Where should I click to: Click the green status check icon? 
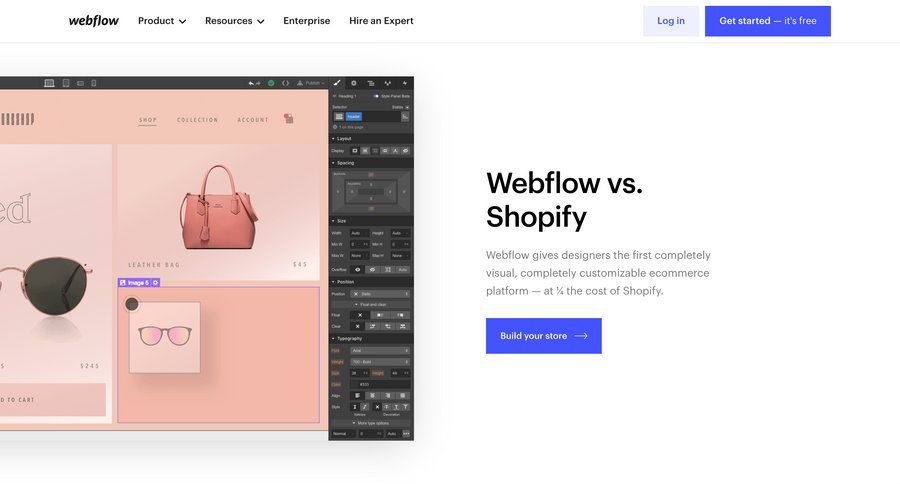point(271,83)
